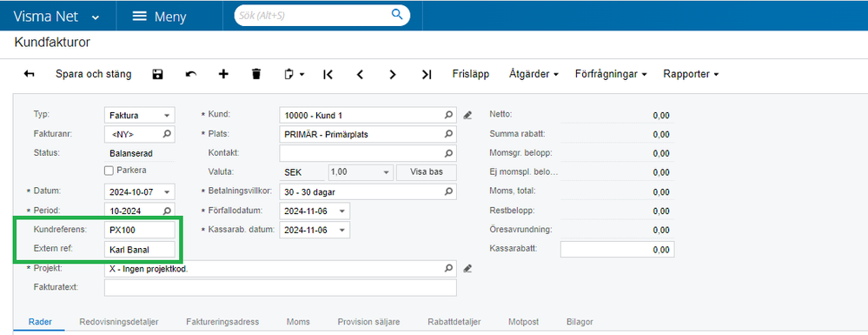Open the Meny hamburger menu

coord(159,16)
